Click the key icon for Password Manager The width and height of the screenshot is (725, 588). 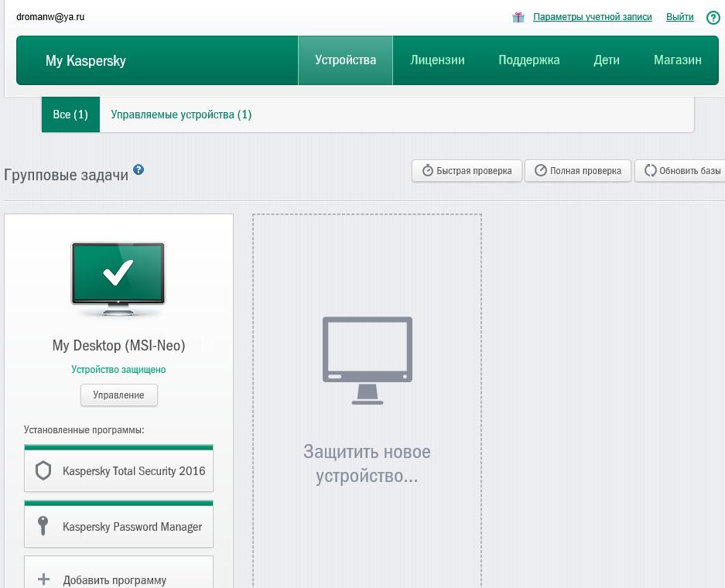pos(43,526)
